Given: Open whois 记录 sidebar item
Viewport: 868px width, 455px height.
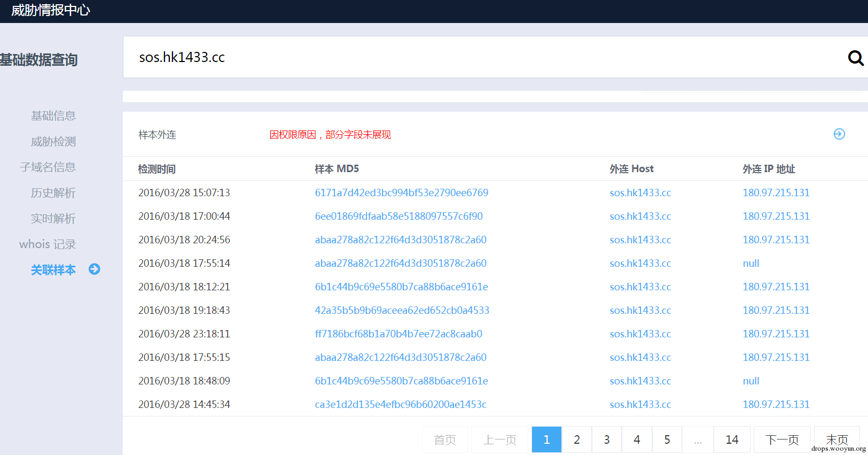Looking at the screenshot, I should tap(48, 244).
